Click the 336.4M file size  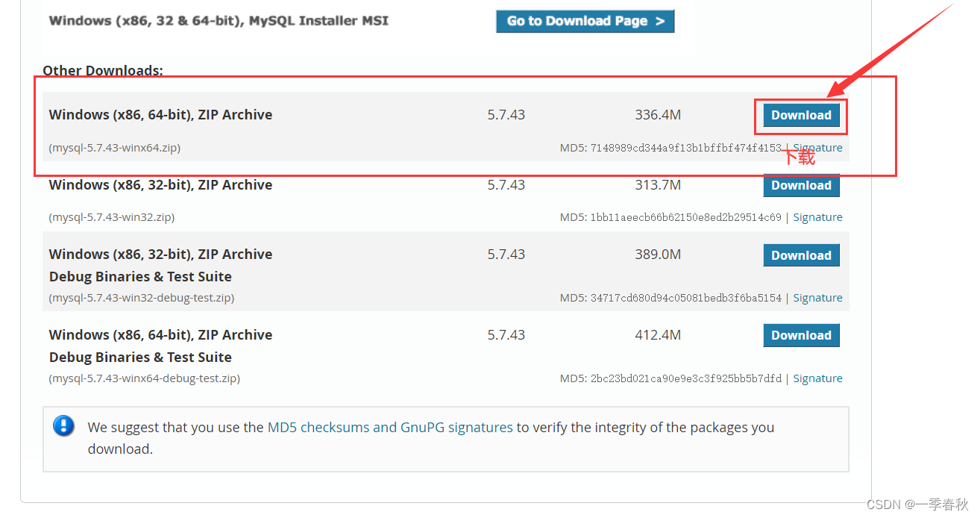coord(658,115)
